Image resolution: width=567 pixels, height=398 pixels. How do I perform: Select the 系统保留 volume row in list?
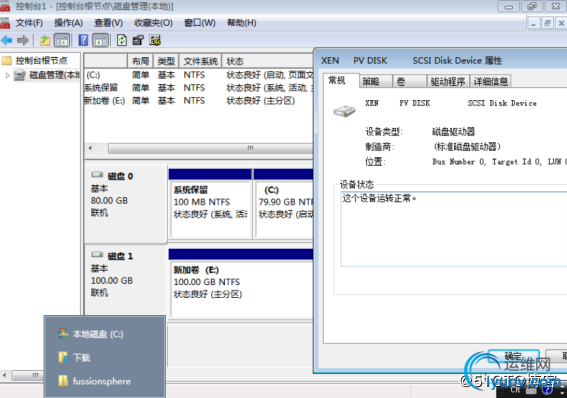pos(199,87)
